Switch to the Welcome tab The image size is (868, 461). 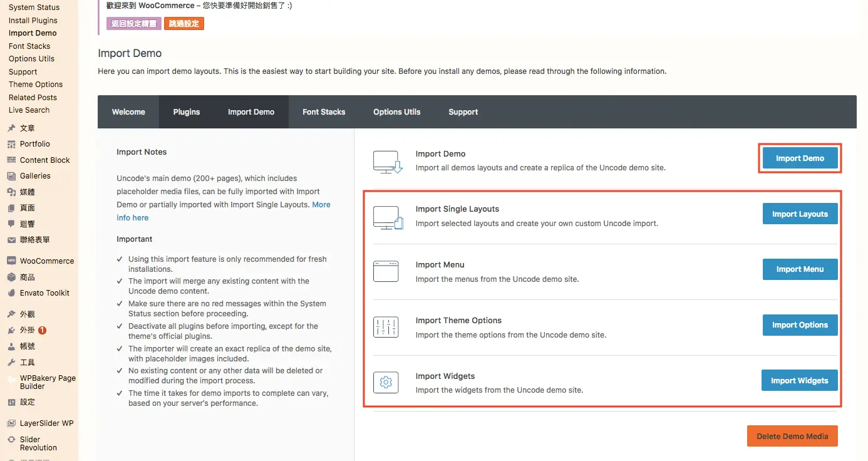coord(128,112)
